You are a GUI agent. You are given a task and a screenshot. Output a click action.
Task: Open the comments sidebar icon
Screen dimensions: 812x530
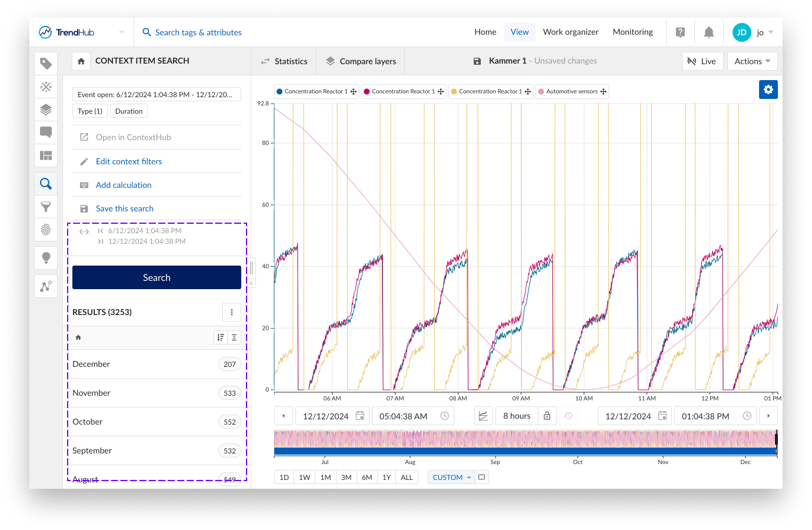tap(46, 132)
